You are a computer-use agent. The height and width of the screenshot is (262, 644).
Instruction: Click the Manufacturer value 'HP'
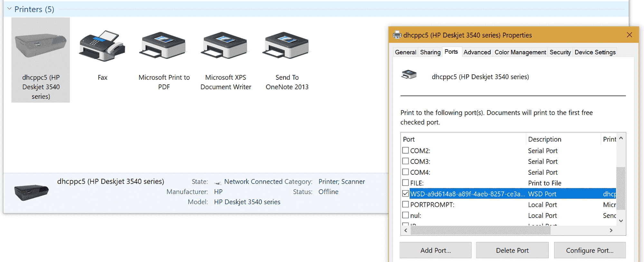click(x=218, y=192)
